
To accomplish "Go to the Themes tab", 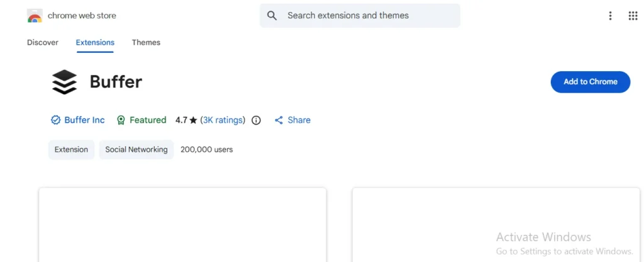I will click(146, 42).
